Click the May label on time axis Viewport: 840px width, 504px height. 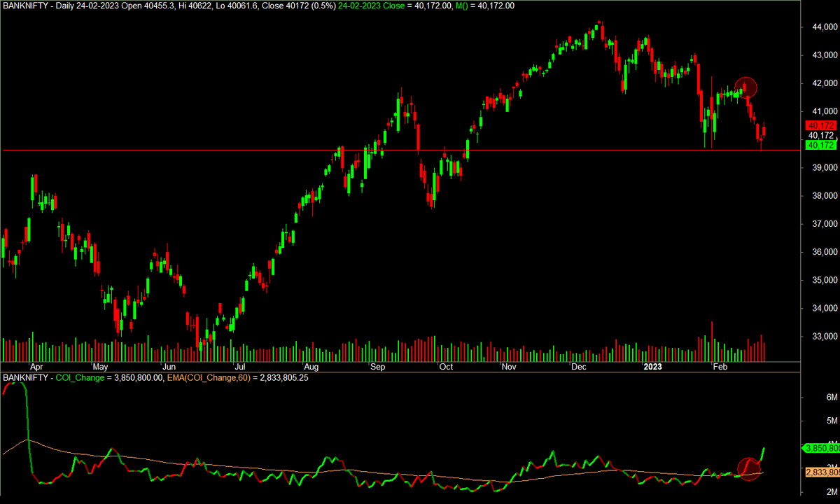coord(100,367)
